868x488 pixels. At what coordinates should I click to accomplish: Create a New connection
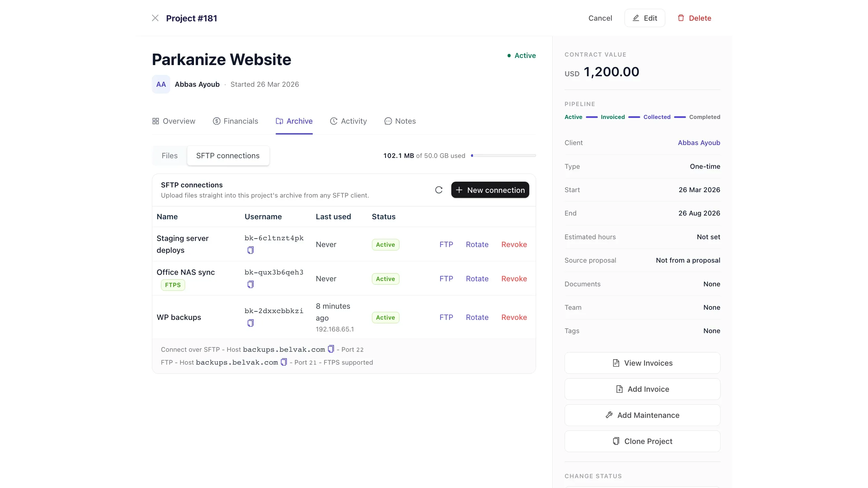coord(490,190)
